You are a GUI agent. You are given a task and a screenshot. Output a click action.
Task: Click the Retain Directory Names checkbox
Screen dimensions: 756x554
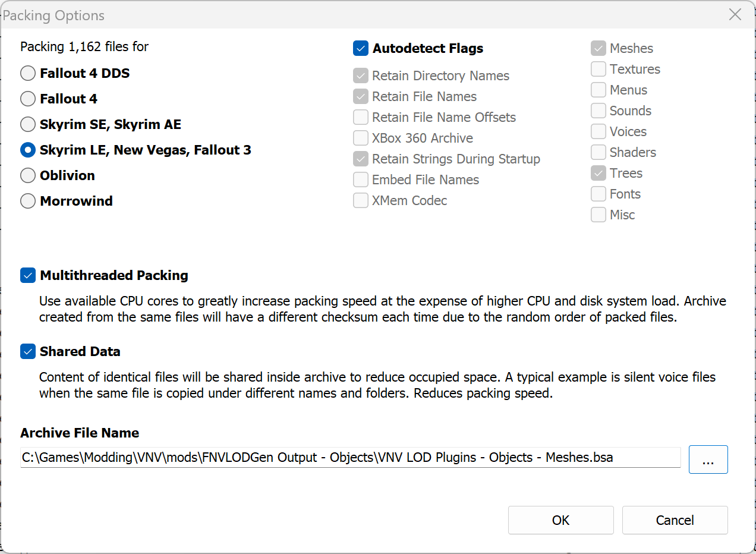click(x=361, y=75)
